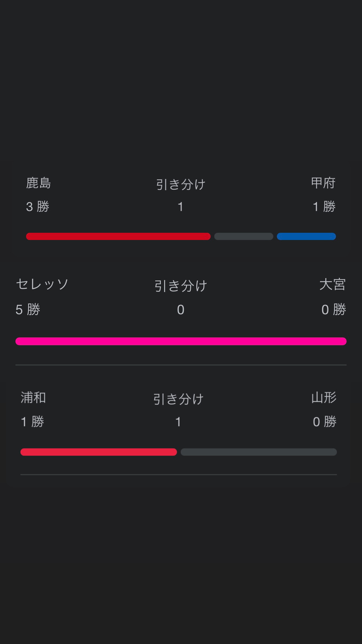The height and width of the screenshot is (644, 362).
Task: Select セレッソ's 5 勝 win count
Action: point(28,310)
